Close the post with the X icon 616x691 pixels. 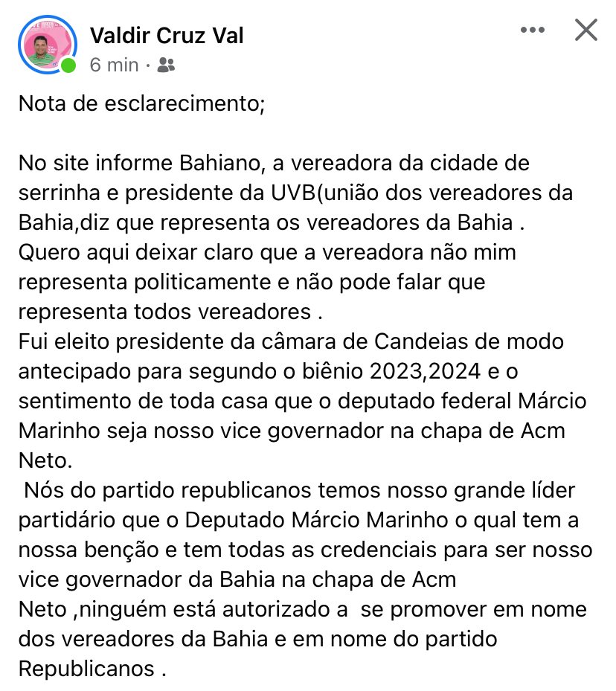click(x=586, y=30)
